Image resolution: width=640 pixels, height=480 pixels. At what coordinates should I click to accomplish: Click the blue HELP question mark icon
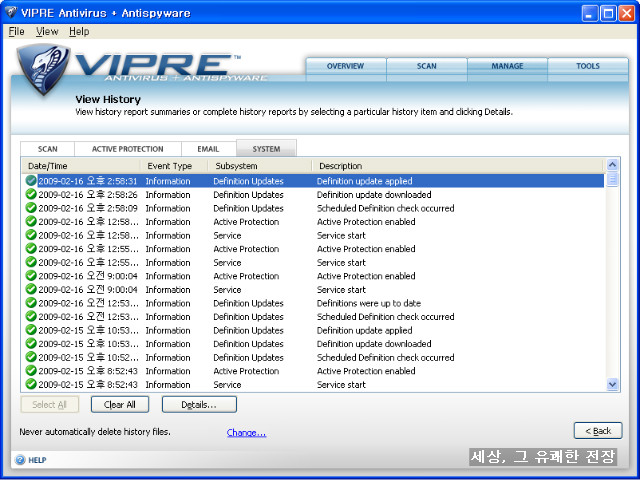(x=20, y=460)
